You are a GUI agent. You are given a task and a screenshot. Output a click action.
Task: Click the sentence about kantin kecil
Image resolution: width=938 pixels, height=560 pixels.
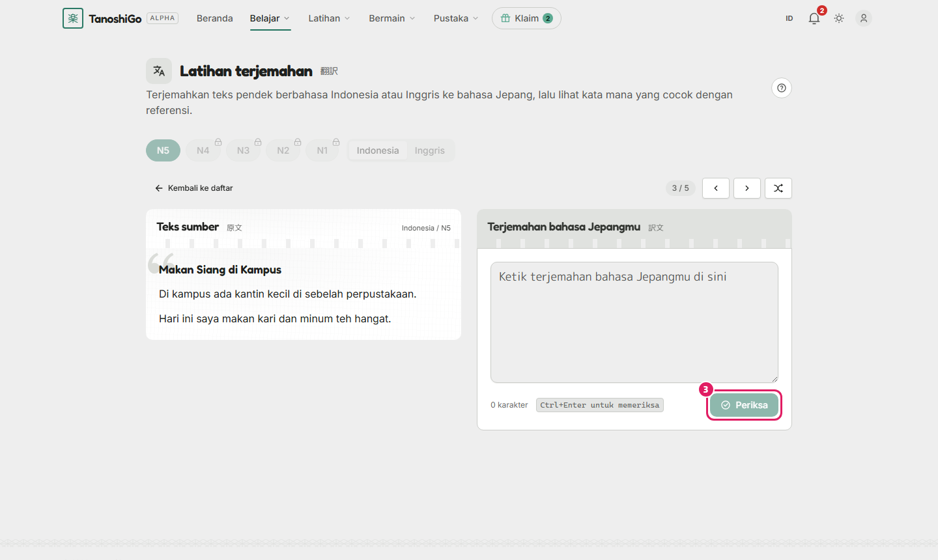click(288, 294)
